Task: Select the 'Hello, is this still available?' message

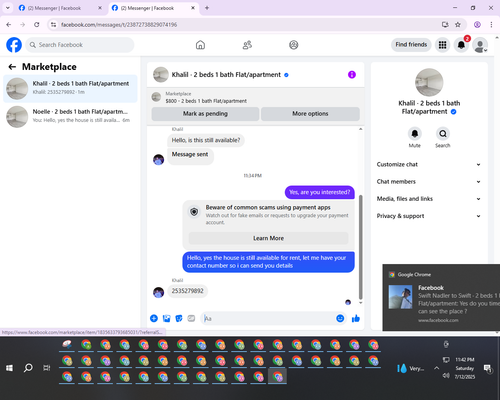Action: [206, 140]
